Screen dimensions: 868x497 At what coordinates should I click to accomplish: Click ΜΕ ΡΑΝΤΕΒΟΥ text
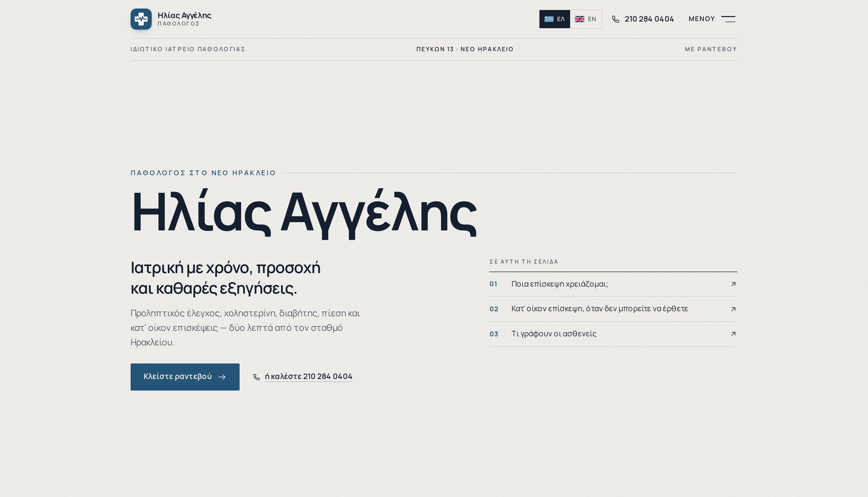click(711, 49)
